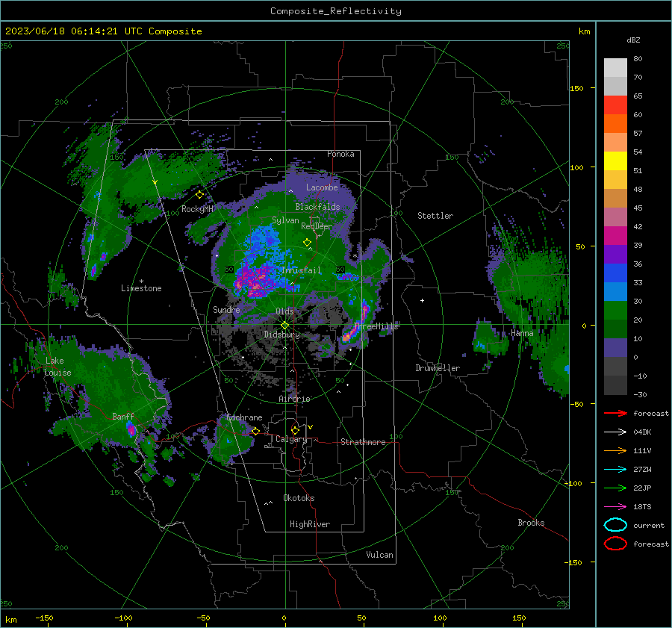Image resolution: width=672 pixels, height=628 pixels.
Task: Click the Lacombe city label
Action: pyautogui.click(x=322, y=187)
